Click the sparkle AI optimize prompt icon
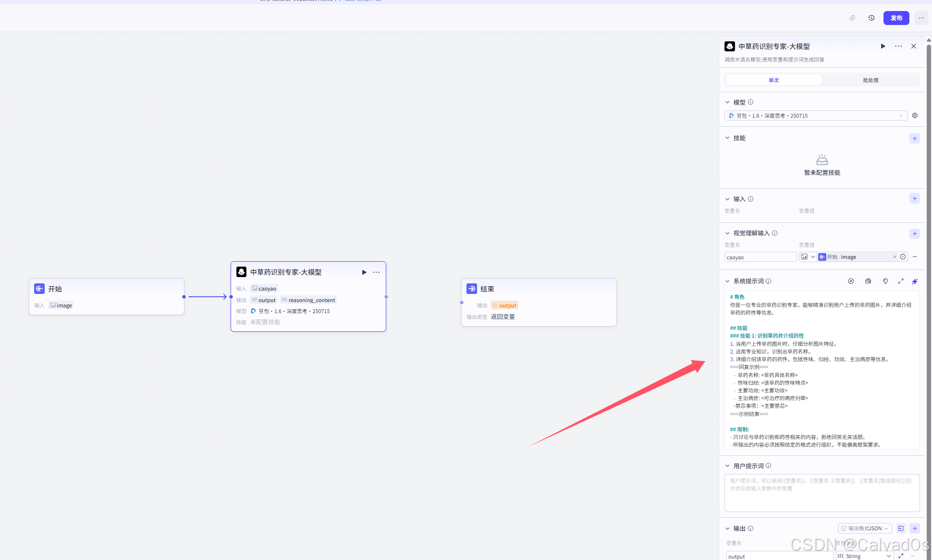Image resolution: width=932 pixels, height=560 pixels. point(915,281)
